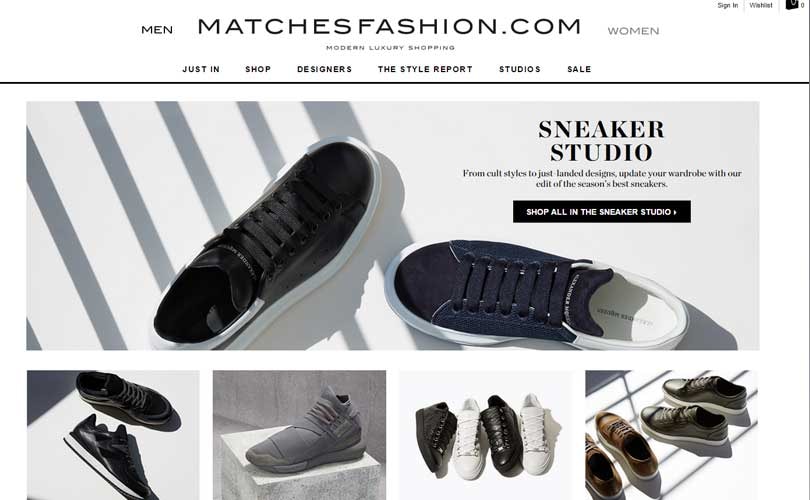Click the black leather sneaker banner image
Screen dimensions: 810x500
pos(269,243)
